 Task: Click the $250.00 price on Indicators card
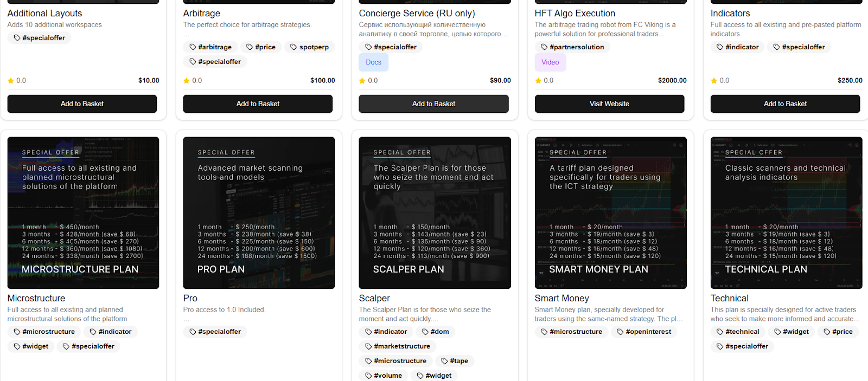click(850, 81)
